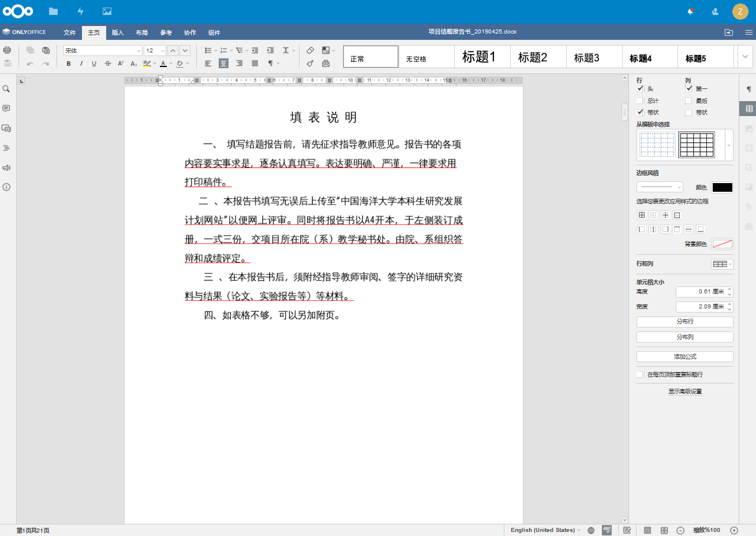Open Nextcloud activity lightning icon
Screen dimensions: 756x536
click(80, 11)
